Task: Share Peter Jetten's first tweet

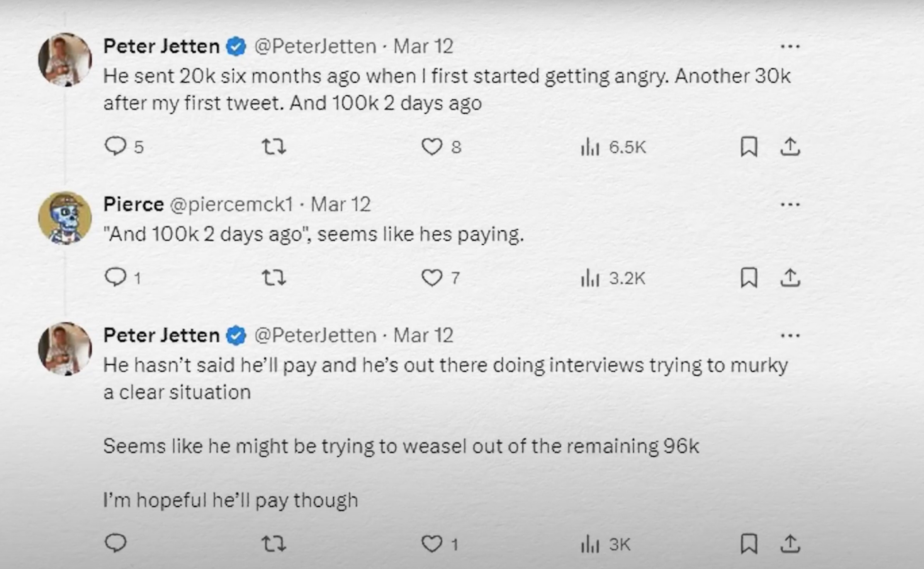Action: pos(790,147)
